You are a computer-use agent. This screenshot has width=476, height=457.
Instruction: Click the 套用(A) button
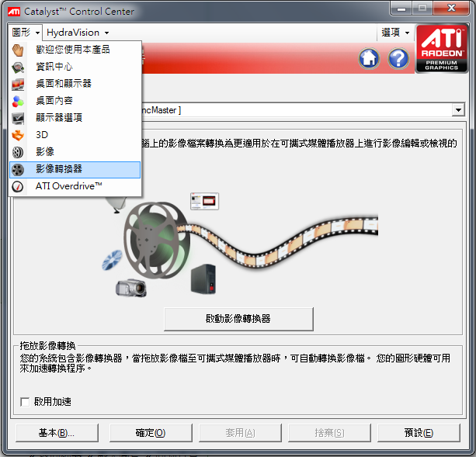(x=240, y=433)
